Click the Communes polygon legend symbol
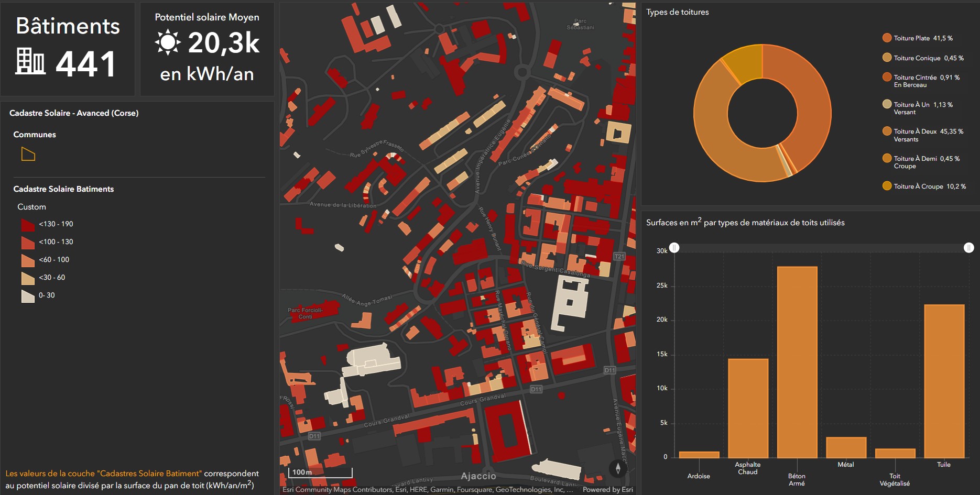This screenshot has height=495, width=980. (x=28, y=154)
